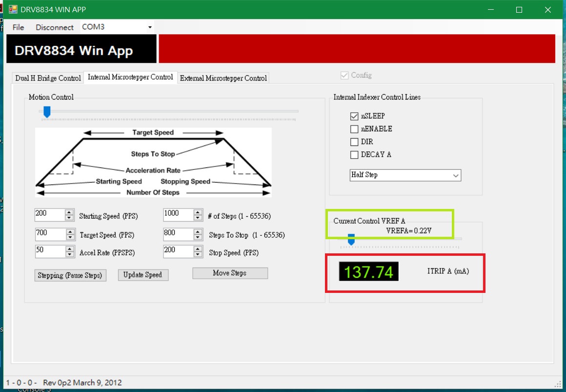Click the Move Steps button
This screenshot has width=566, height=392.
(x=230, y=273)
